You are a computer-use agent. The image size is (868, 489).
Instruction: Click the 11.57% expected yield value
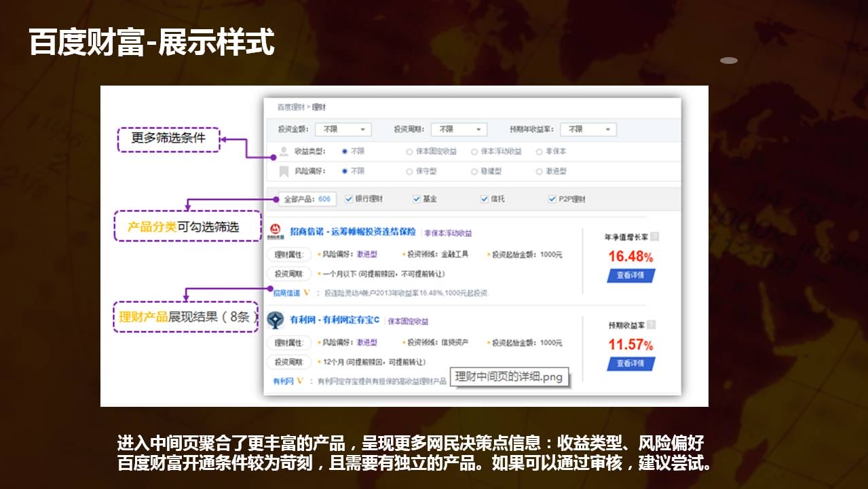pos(630,344)
